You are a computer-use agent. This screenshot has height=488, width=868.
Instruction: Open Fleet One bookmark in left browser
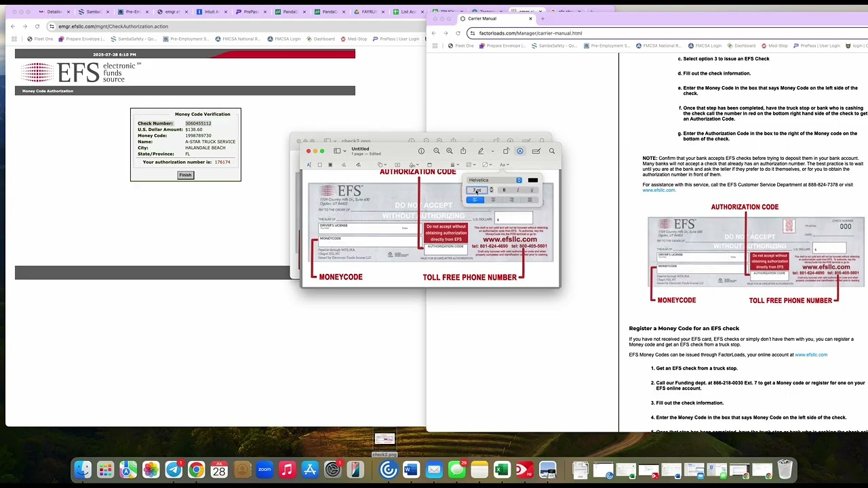point(40,39)
